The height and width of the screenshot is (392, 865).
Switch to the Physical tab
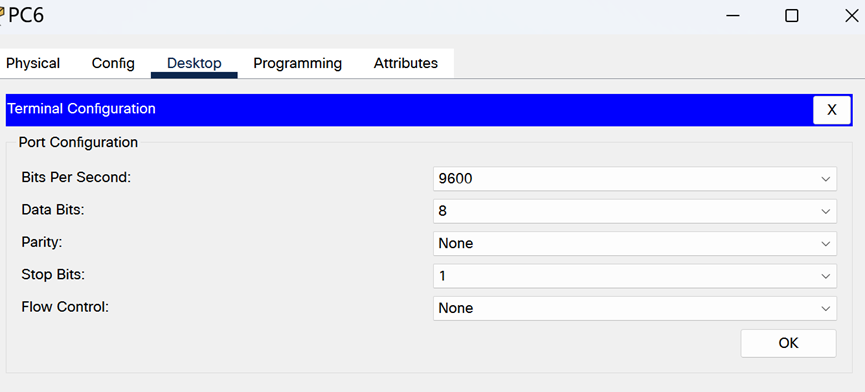click(x=33, y=63)
